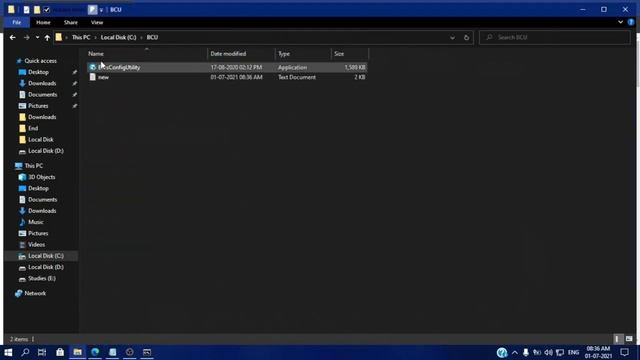Image resolution: width=640 pixels, height=360 pixels.
Task: Select This PC in navigation pane
Action: [33, 166]
